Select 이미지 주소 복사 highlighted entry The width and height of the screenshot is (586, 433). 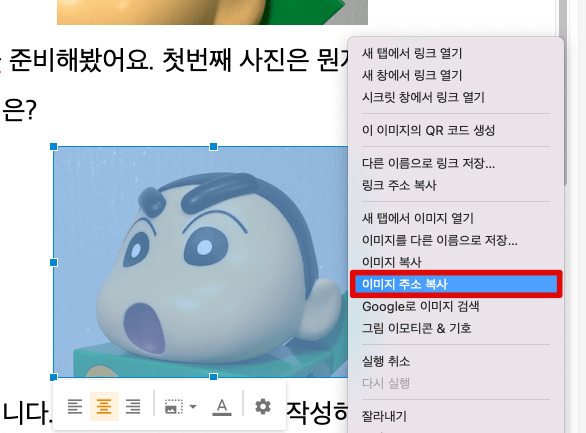(x=456, y=284)
